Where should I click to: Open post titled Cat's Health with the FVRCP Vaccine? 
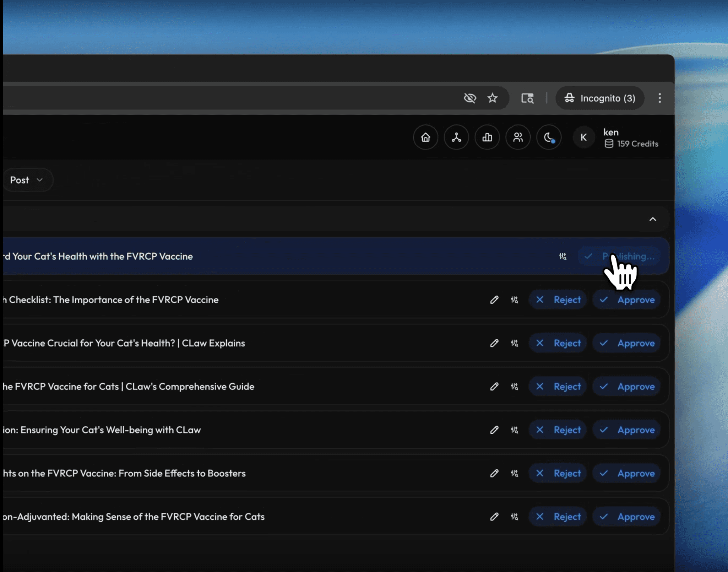tap(98, 257)
